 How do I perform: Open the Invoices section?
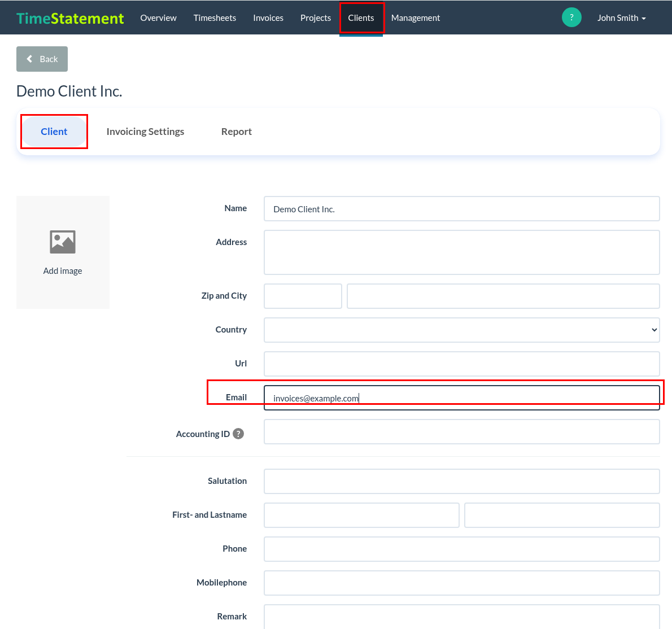tap(268, 18)
